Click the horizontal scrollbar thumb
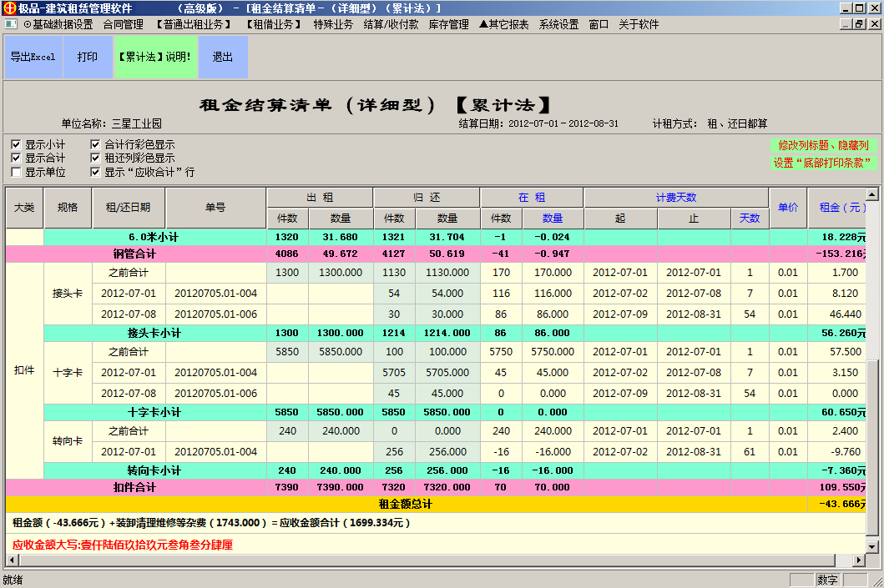The width and height of the screenshot is (884, 588). pos(427,560)
